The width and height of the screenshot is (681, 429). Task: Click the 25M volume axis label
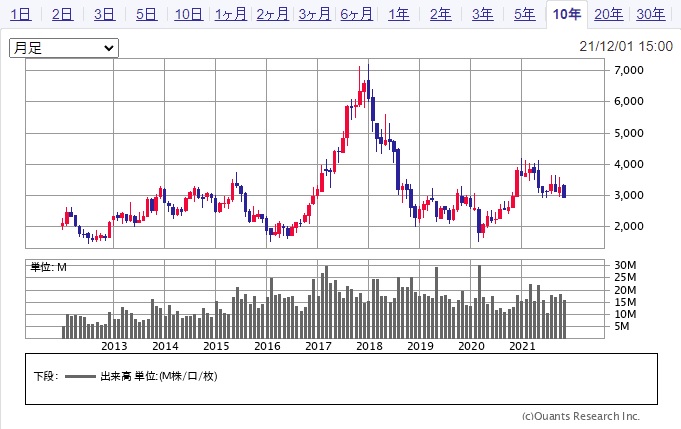tap(625, 277)
